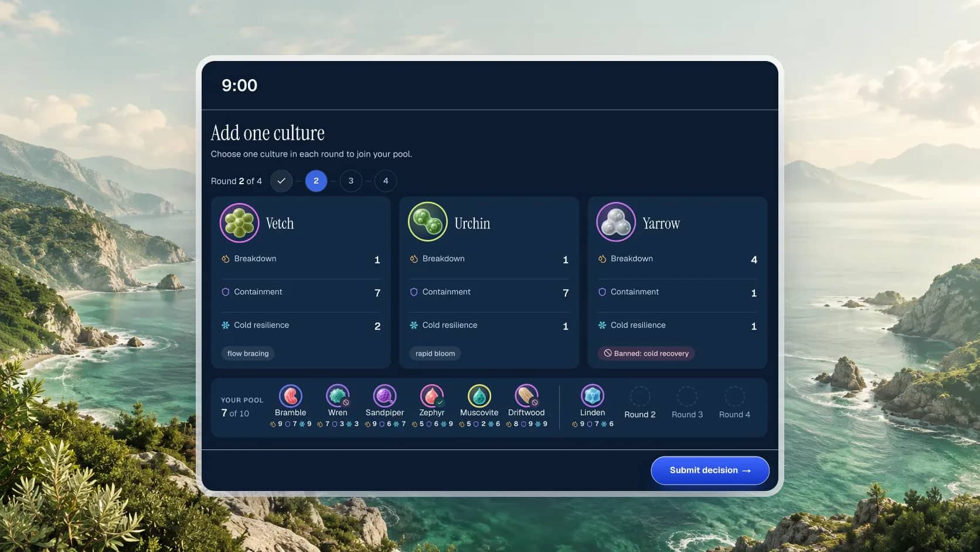This screenshot has height=552, width=980.
Task: Click the Wren pool culture icon
Action: click(338, 396)
